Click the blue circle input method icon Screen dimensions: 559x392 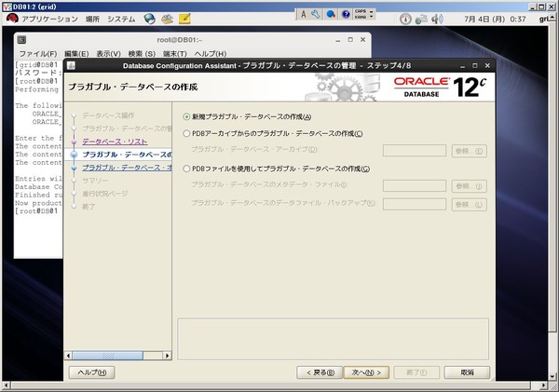coord(331,14)
